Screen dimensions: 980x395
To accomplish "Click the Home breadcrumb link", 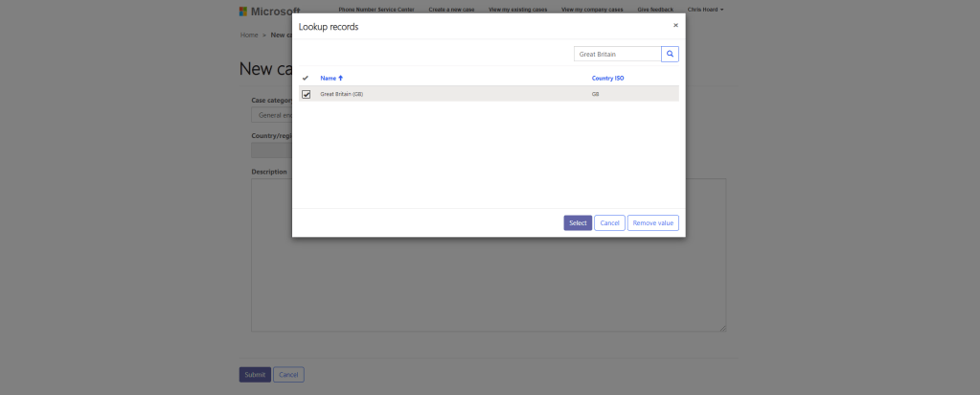I will (249, 35).
